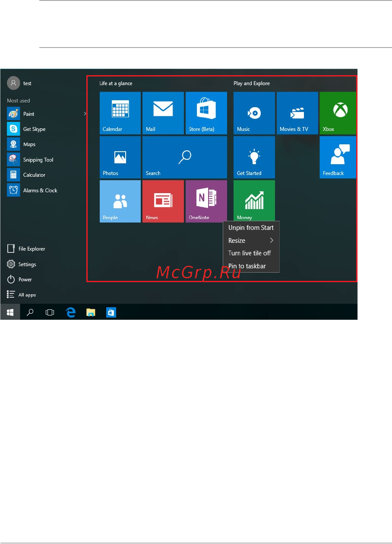Open the Calendar tile
The height and width of the screenshot is (544, 392).
[x=120, y=113]
